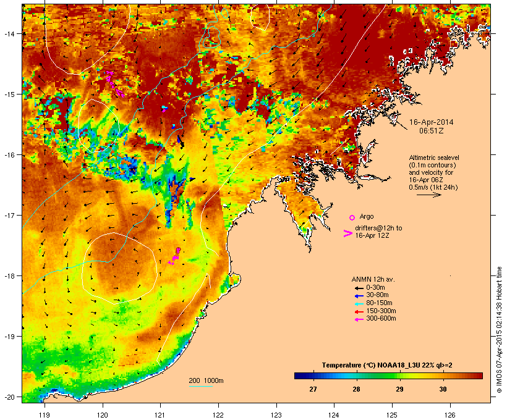Click the magenta Argo circle marker
The width and height of the screenshot is (507, 420).
tap(352, 217)
